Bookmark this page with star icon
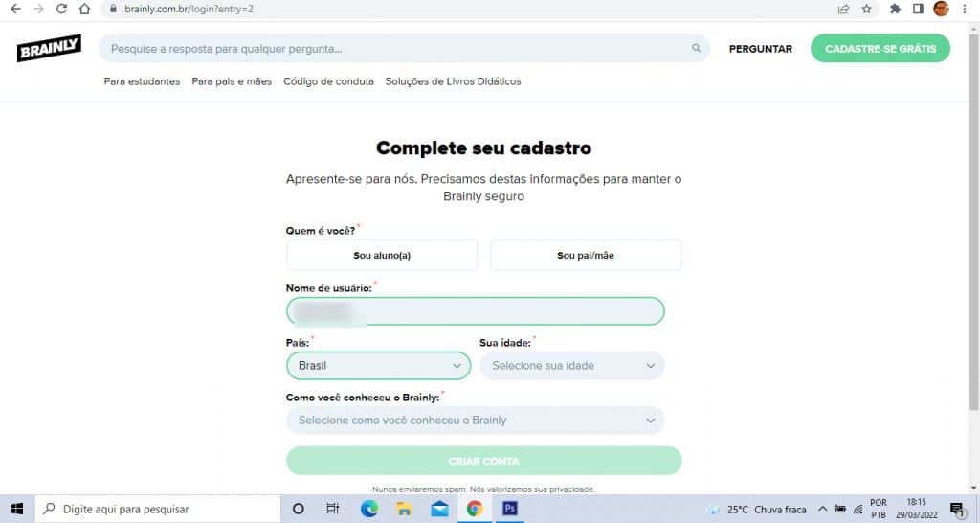Screen dimensions: 980x523 [x=866, y=9]
